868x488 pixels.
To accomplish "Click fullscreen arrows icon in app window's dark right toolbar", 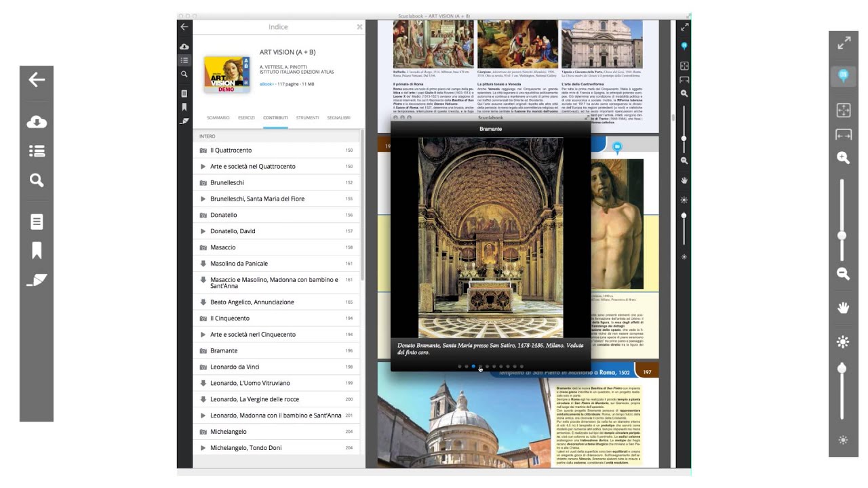I will (684, 27).
